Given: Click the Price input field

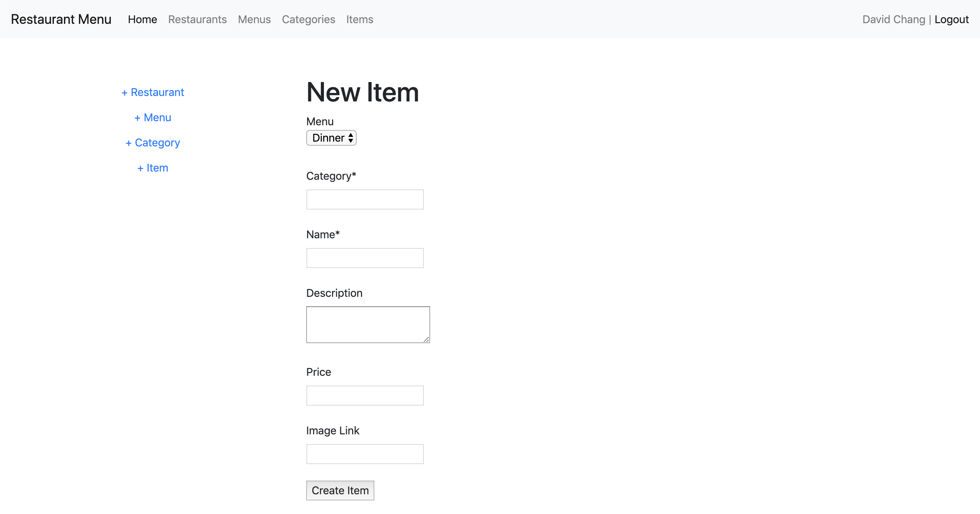Looking at the screenshot, I should (x=364, y=395).
